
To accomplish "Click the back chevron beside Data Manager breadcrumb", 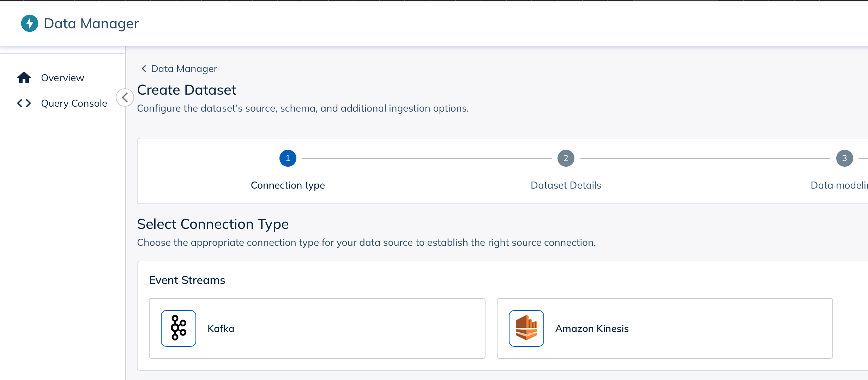I will click(144, 68).
